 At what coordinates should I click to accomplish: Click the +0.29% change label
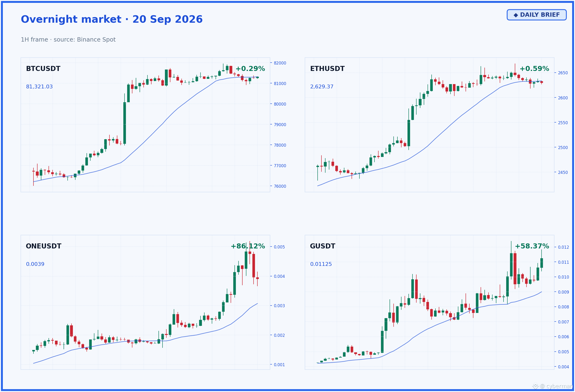250,69
